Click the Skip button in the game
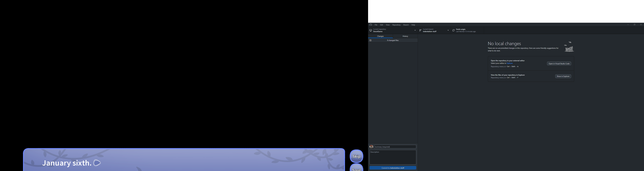This screenshot has width=644, height=171. point(356,156)
